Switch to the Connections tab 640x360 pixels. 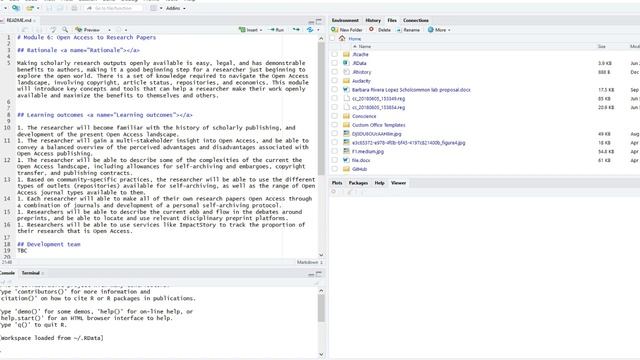tap(416, 20)
